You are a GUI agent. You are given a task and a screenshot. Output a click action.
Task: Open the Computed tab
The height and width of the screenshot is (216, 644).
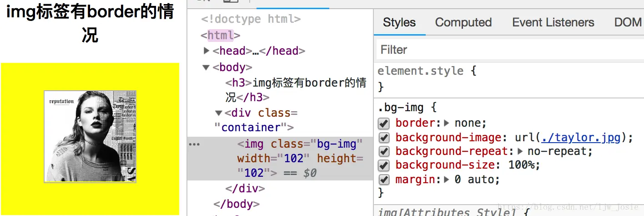[x=463, y=22]
